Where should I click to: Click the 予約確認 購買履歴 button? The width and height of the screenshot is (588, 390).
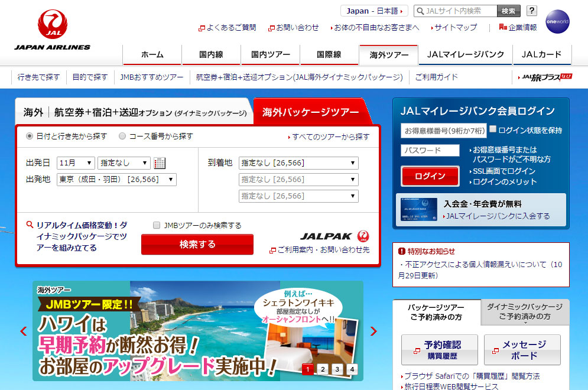[x=440, y=350]
